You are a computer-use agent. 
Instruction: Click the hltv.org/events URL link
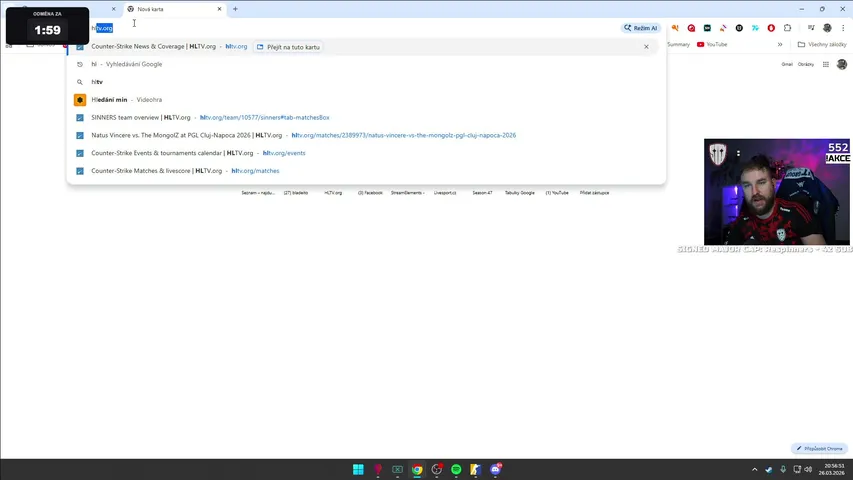click(284, 153)
